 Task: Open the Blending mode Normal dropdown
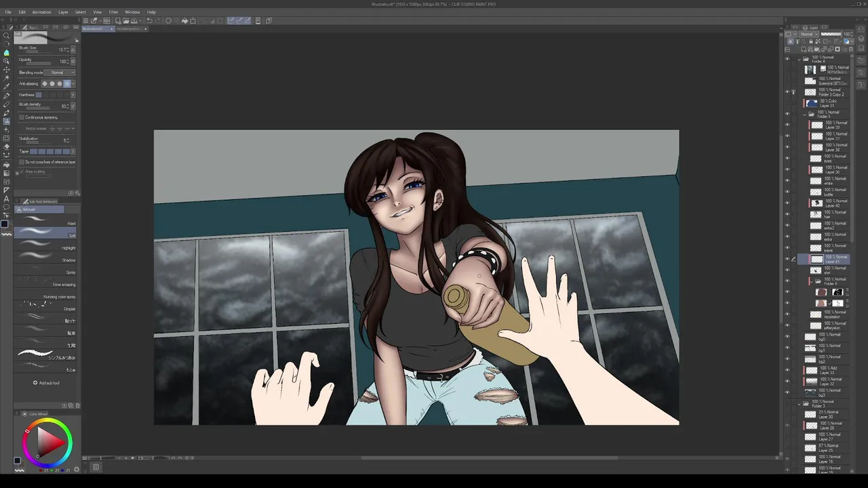pos(59,73)
